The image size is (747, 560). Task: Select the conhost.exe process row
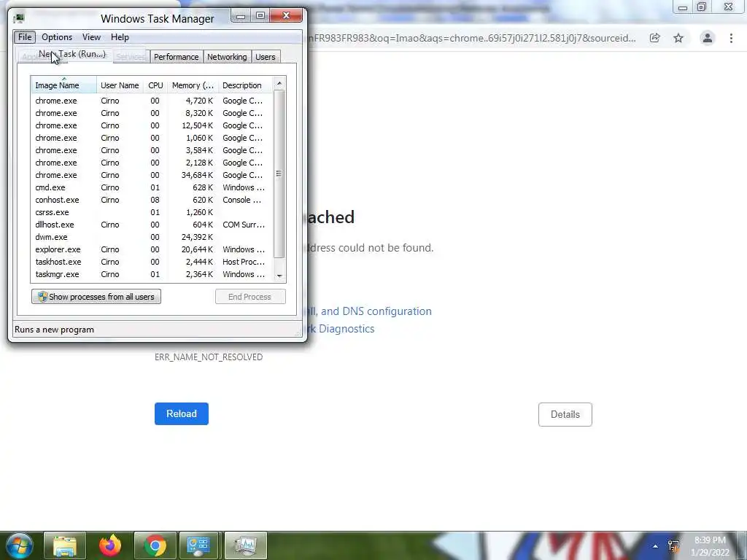coord(152,200)
